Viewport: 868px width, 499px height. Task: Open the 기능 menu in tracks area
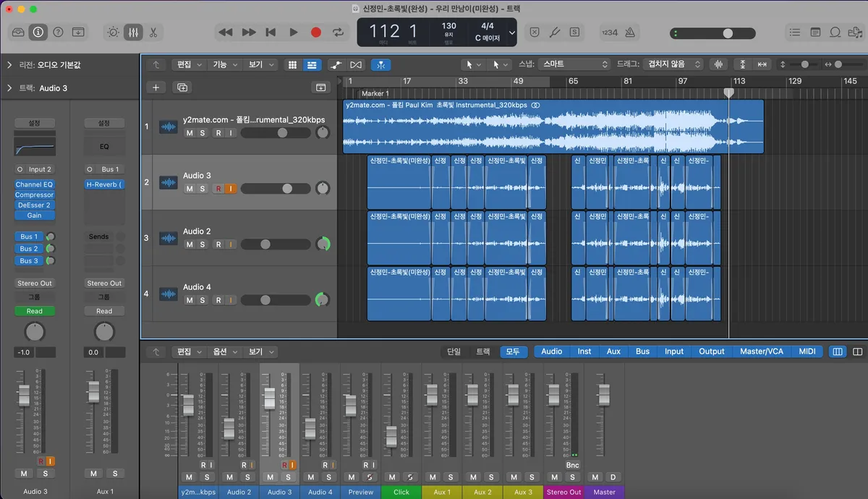224,64
